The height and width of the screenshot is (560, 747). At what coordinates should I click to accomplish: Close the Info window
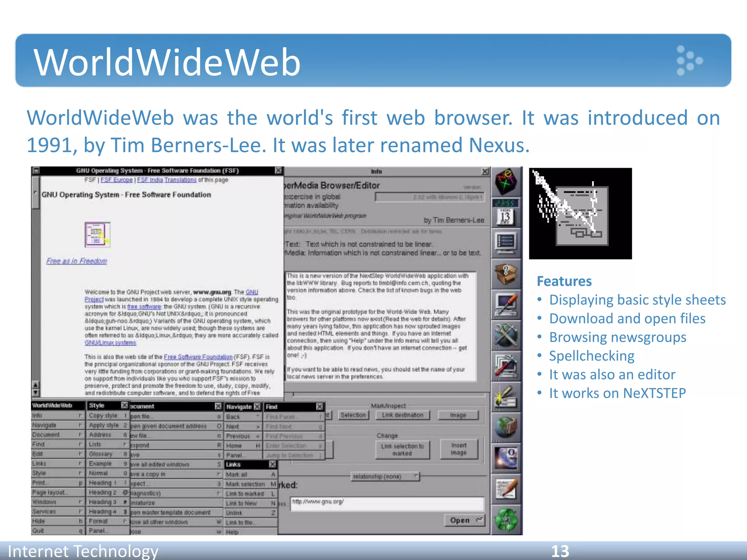coord(485,171)
